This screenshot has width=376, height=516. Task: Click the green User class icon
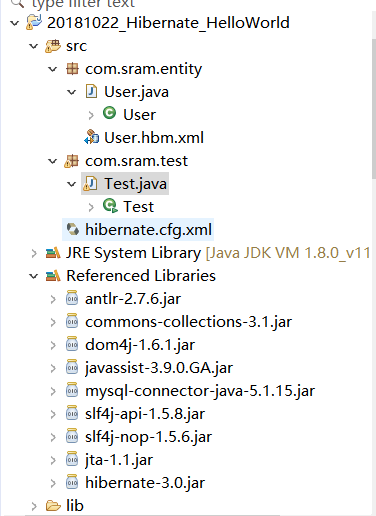tap(109, 113)
